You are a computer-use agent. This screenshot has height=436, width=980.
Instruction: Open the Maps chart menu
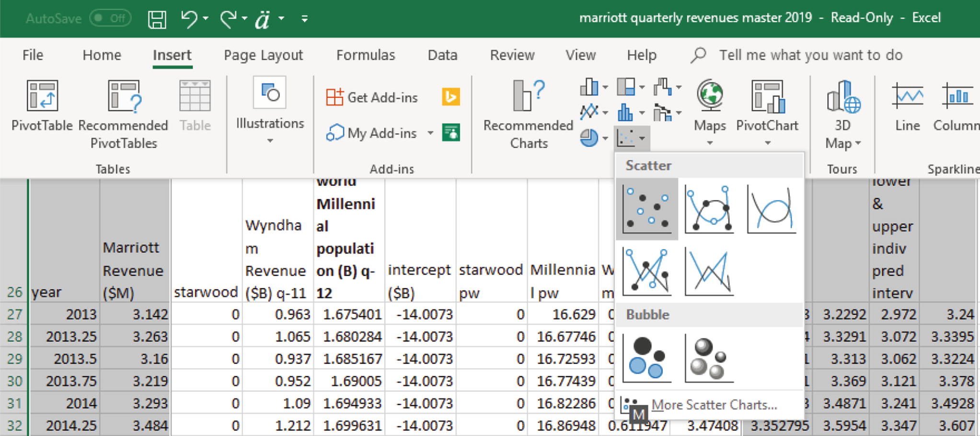[710, 113]
